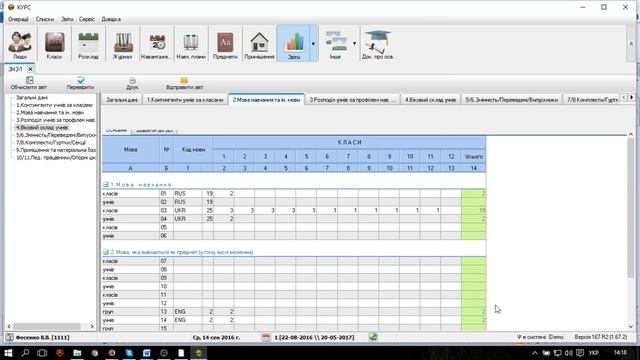Select 4.Віковий склад учнів tree item
Viewport: 640px width, 360px height.
[x=42, y=127]
